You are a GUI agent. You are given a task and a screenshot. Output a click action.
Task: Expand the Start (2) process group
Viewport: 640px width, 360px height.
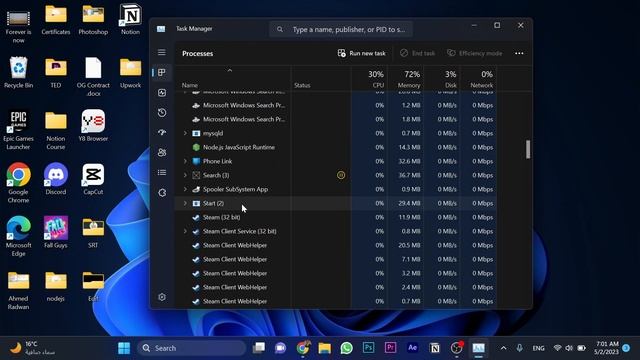click(x=185, y=203)
